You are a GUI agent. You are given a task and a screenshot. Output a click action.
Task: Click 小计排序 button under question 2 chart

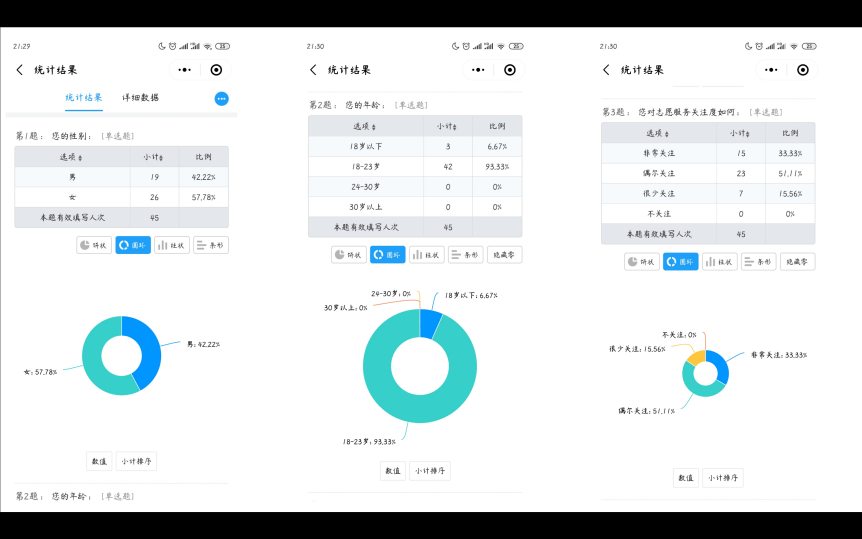(x=430, y=471)
